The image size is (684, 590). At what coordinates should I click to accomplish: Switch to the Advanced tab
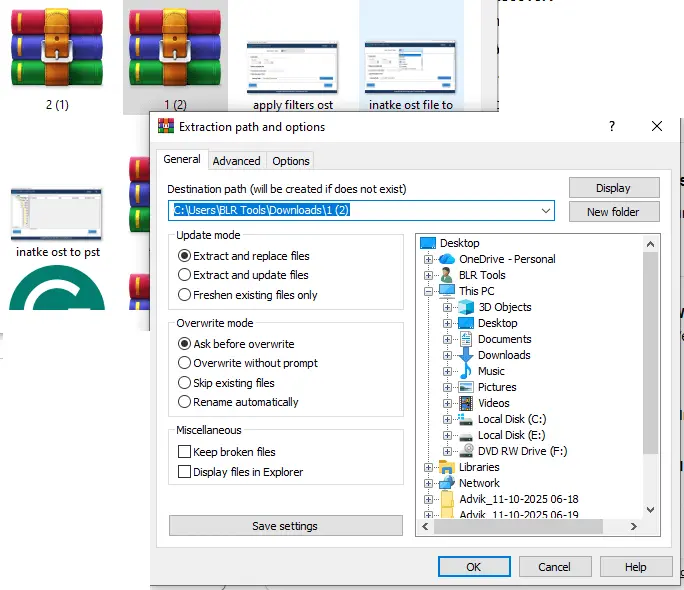click(x=236, y=161)
